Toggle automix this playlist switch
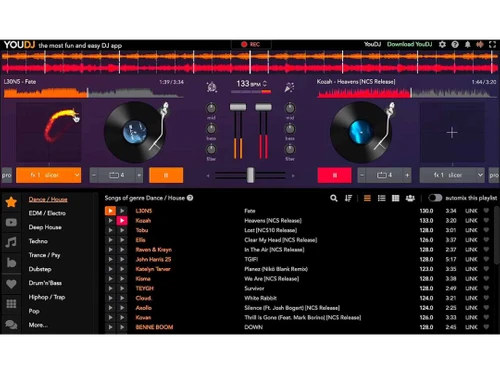Viewport: 500px width, 375px height. (x=435, y=198)
